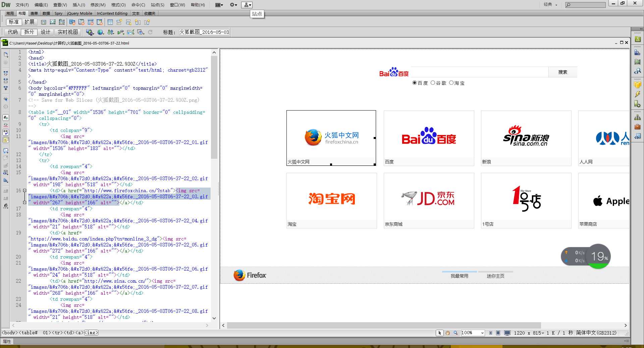Select the 谷歌 radio button

pos(433,83)
